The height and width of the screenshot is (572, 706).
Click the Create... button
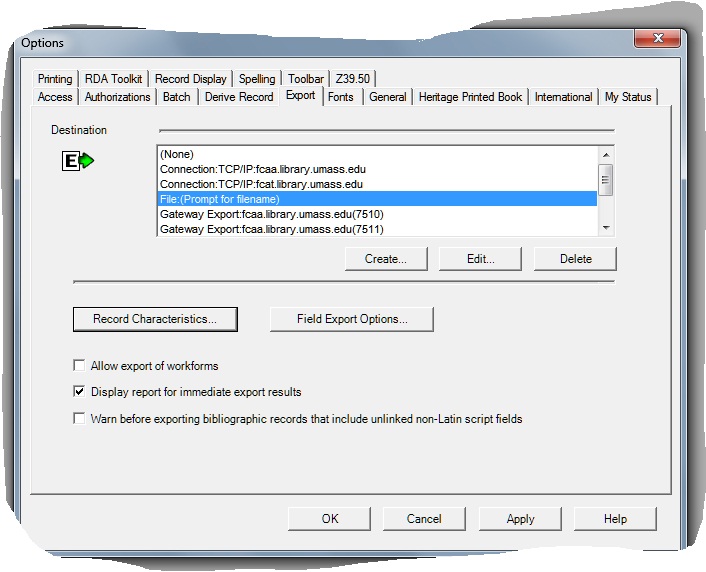[386, 259]
